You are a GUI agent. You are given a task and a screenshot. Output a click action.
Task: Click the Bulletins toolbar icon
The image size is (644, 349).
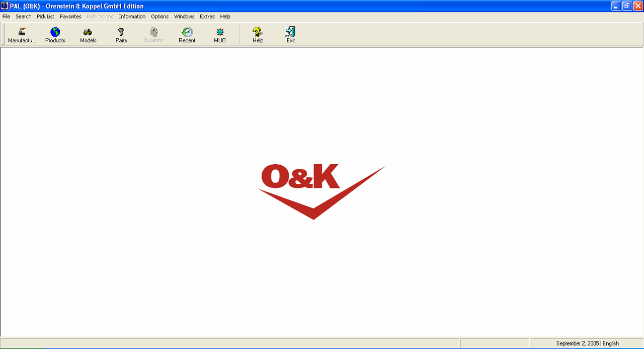point(153,35)
